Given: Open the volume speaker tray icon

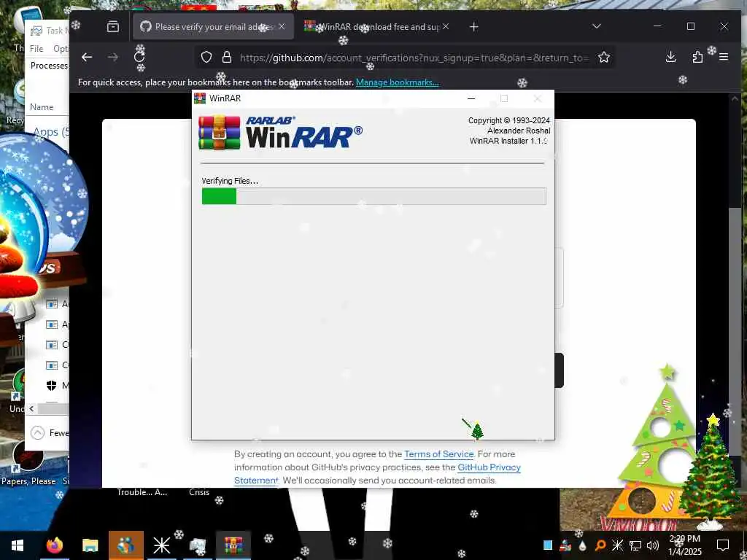Looking at the screenshot, I should (x=653, y=545).
